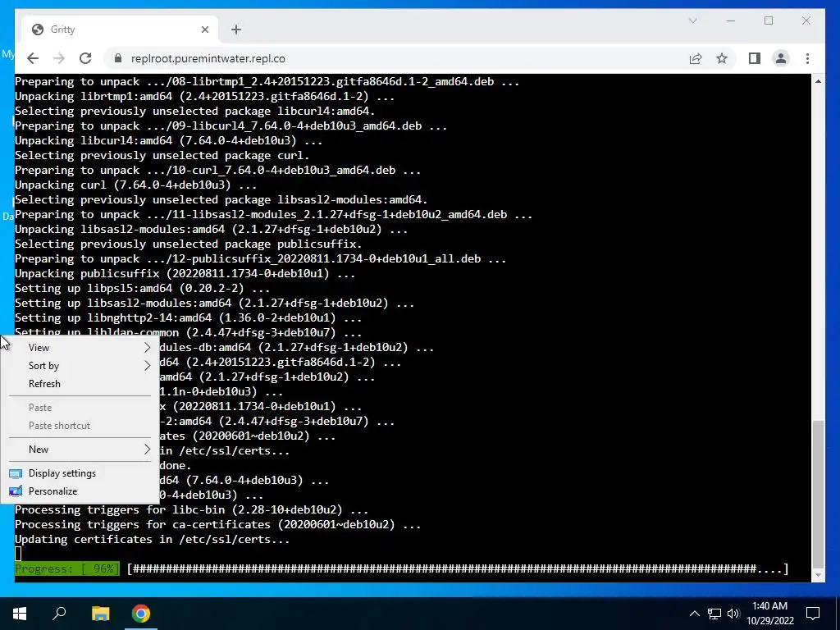Open File Explorer from taskbar
The width and height of the screenshot is (840, 630).
pos(100,614)
